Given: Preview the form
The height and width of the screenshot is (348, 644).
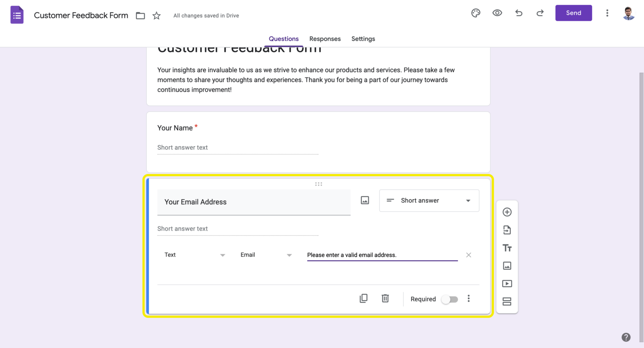Looking at the screenshot, I should point(497,13).
